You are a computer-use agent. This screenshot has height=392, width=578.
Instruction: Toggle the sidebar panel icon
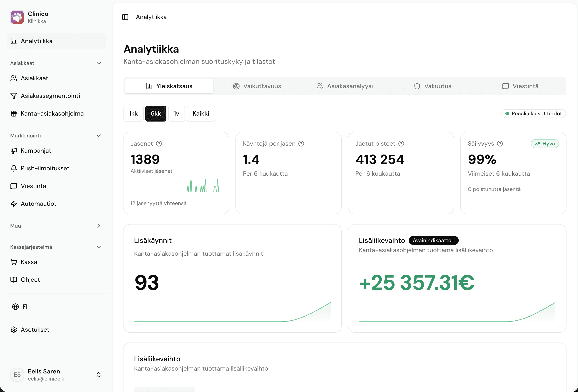(x=125, y=17)
